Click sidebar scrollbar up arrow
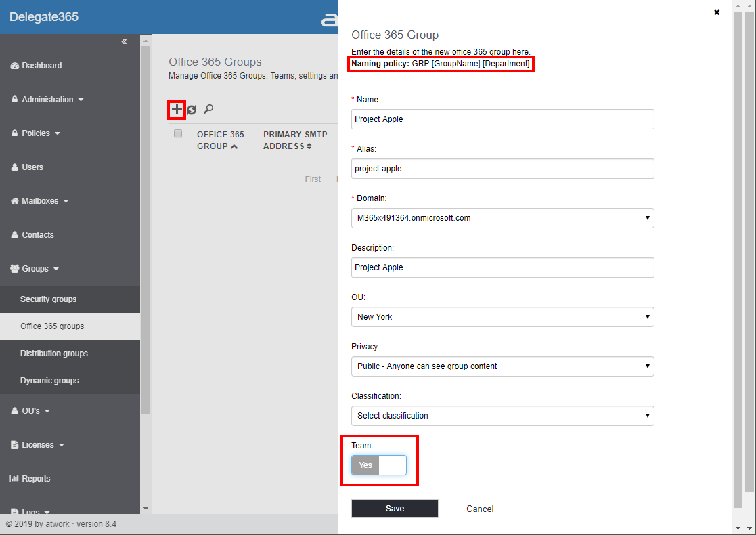Image resolution: width=756 pixels, height=535 pixels. (146, 41)
